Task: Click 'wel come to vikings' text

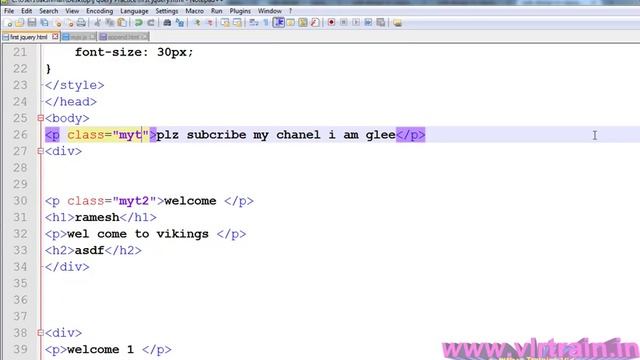Action: point(138,234)
